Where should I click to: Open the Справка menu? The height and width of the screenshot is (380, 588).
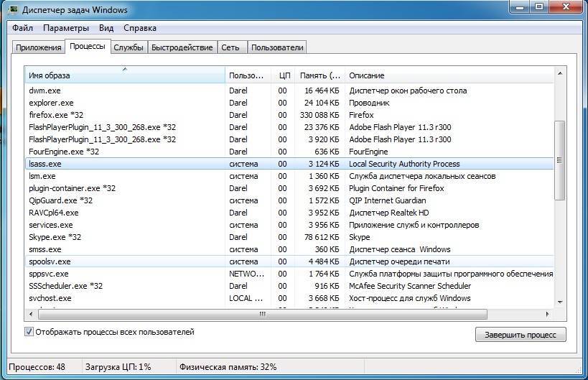(x=139, y=28)
